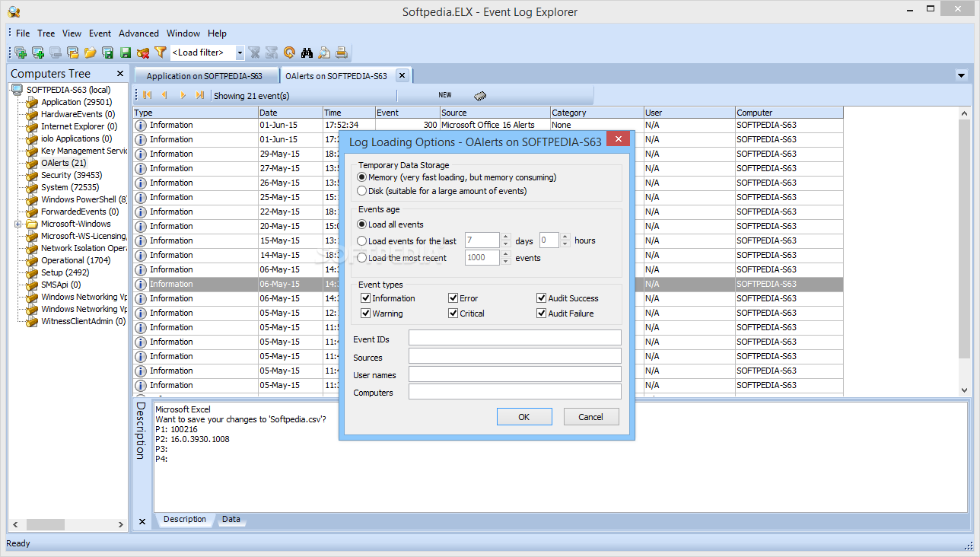
Task: Open the Tree menu
Action: 46,33
